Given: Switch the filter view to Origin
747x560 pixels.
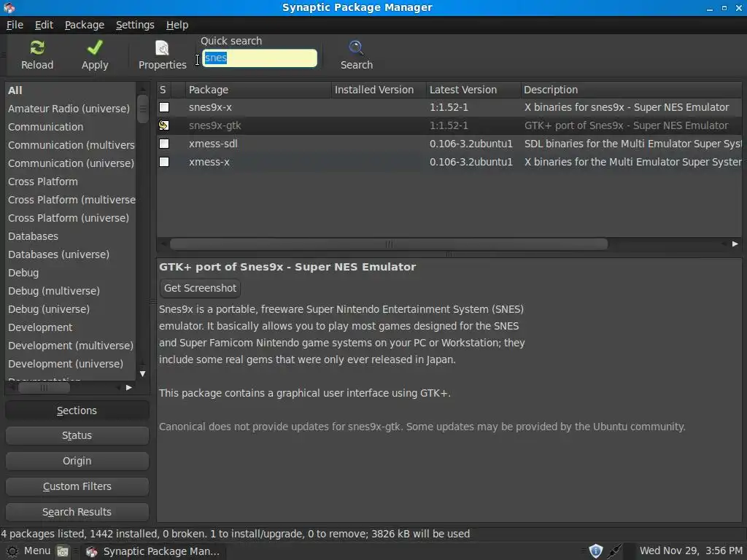Looking at the screenshot, I should click(77, 461).
